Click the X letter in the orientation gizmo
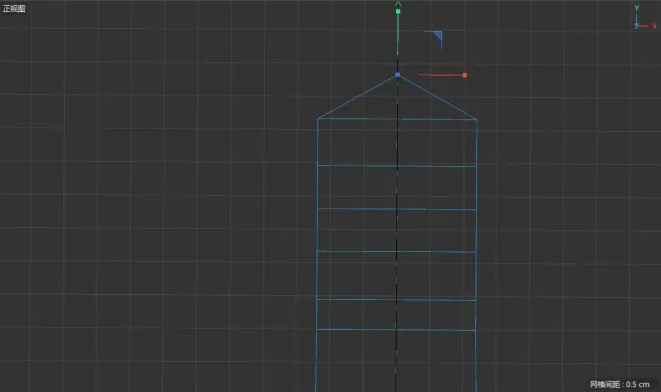The image size is (661, 392). click(x=654, y=26)
